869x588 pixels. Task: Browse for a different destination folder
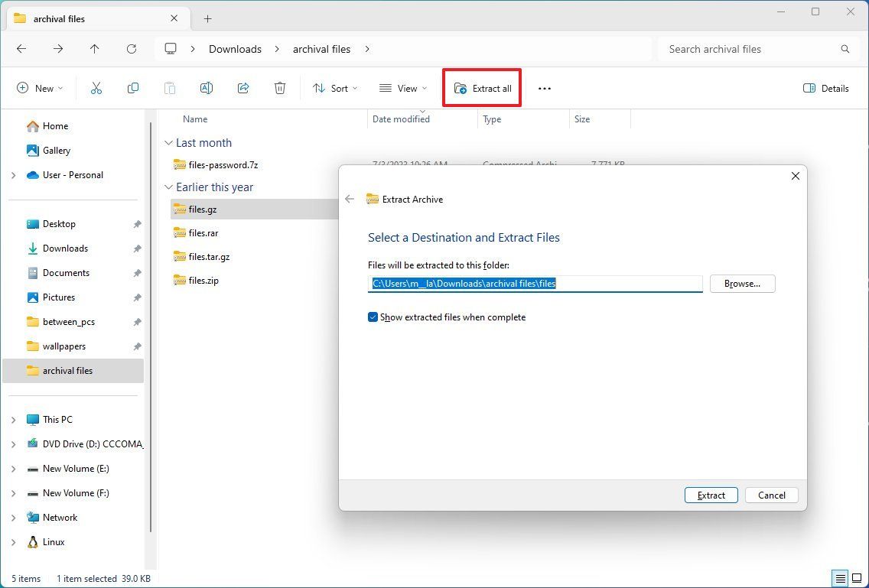741,283
